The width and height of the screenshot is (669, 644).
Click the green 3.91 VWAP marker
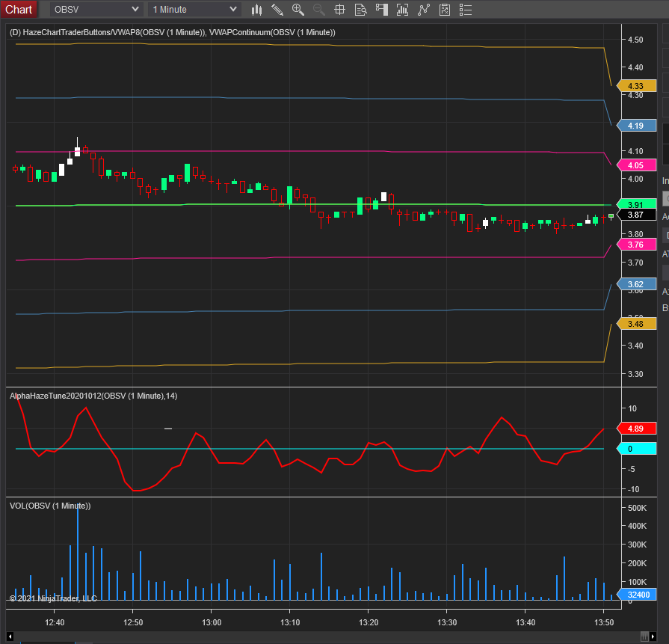[636, 204]
